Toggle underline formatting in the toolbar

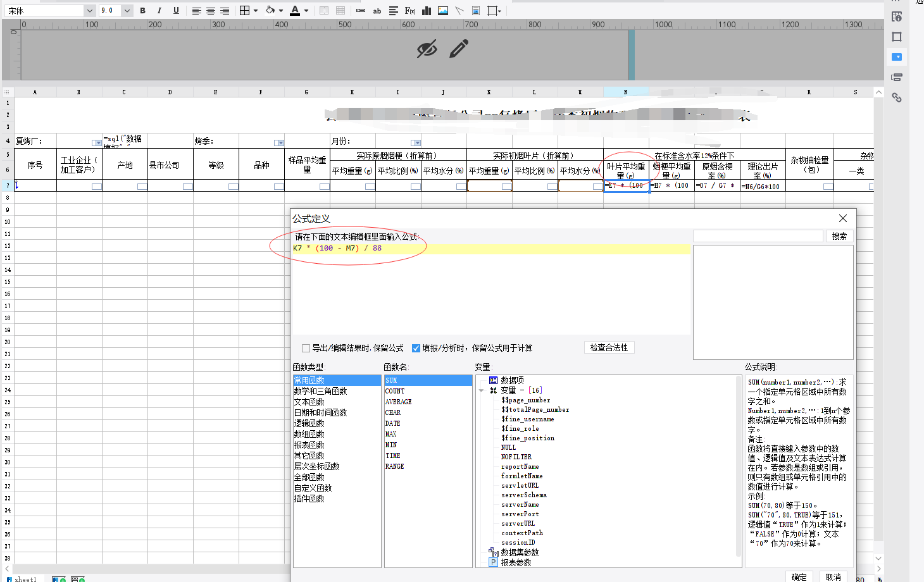click(176, 11)
